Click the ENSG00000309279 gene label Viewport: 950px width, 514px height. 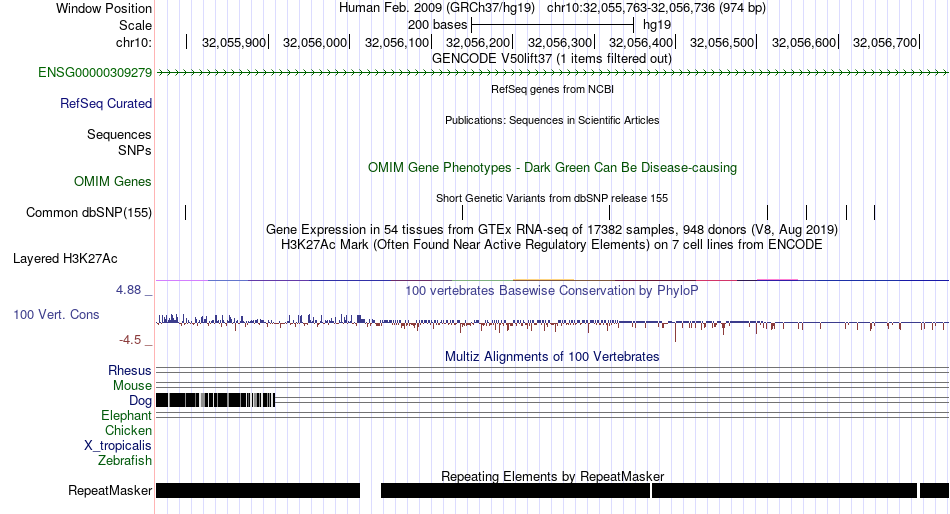pos(95,73)
